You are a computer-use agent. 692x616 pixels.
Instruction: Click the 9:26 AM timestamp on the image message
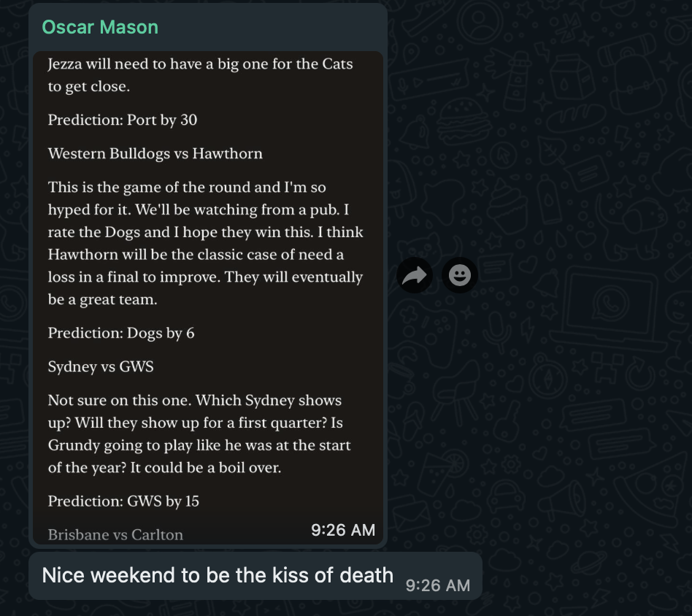[343, 530]
